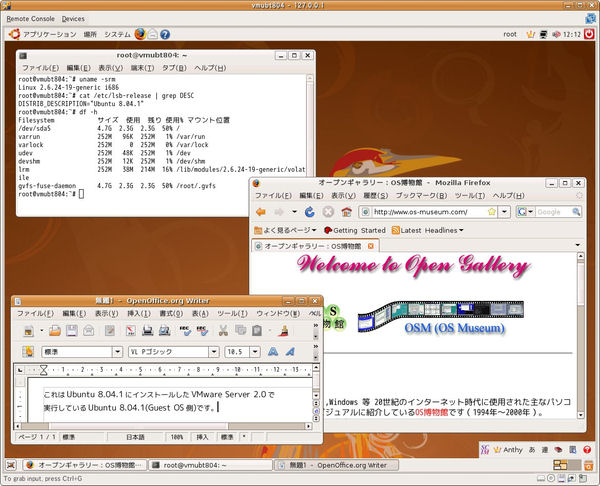This screenshot has width=600, height=486.
Task: Open the mail launcher in GNOME panel
Action: pos(153,34)
